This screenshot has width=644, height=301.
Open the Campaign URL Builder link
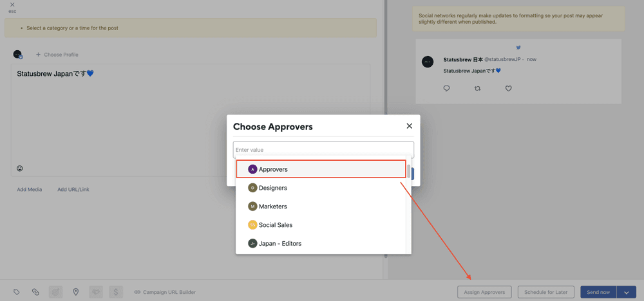[x=165, y=292]
